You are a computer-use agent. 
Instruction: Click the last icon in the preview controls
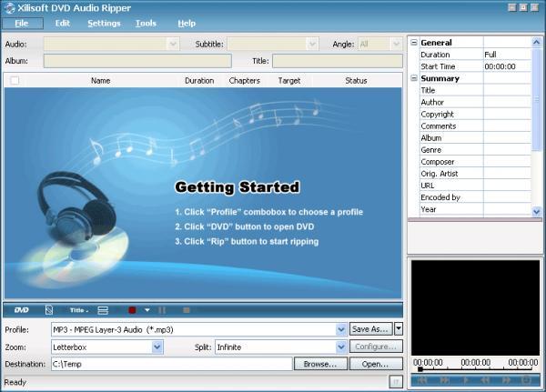[526, 380]
